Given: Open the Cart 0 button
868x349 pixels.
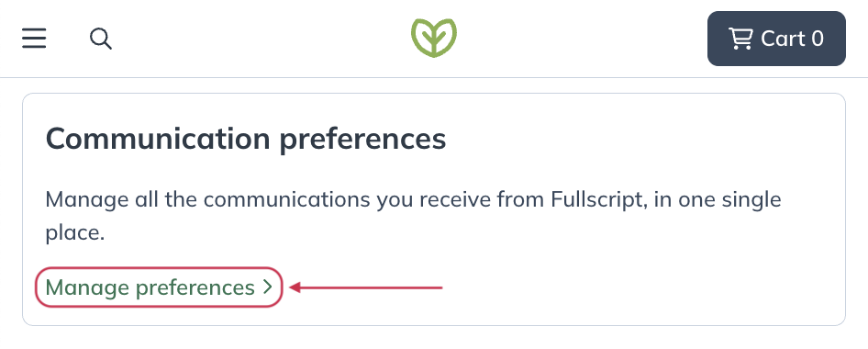Looking at the screenshot, I should coord(776,39).
